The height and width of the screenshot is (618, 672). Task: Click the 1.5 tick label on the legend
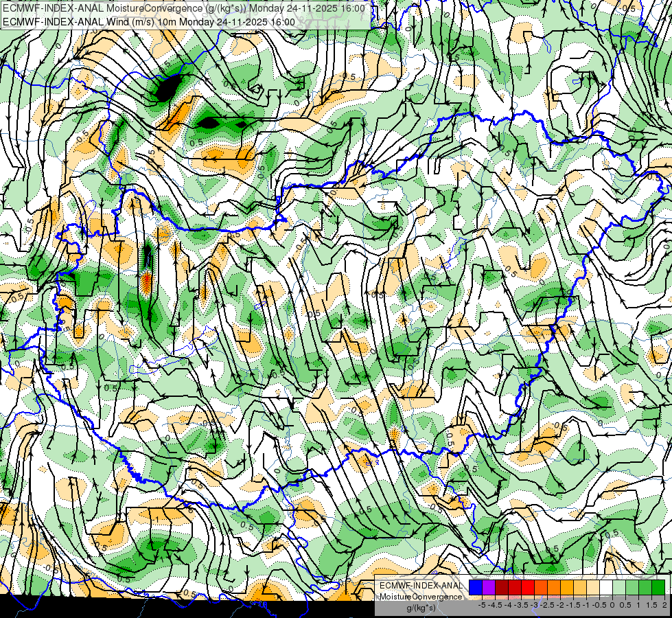click(652, 605)
